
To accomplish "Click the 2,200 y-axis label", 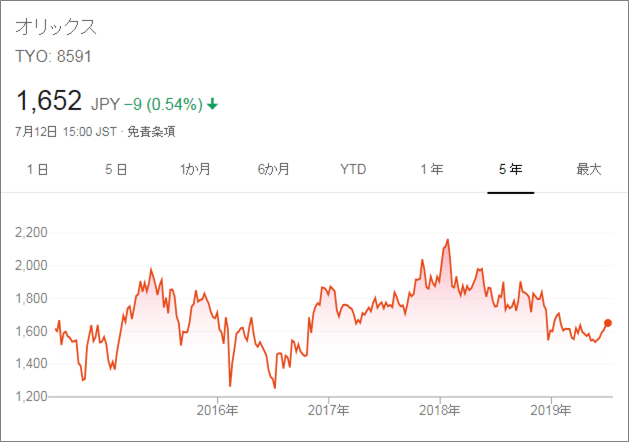I will (31, 233).
